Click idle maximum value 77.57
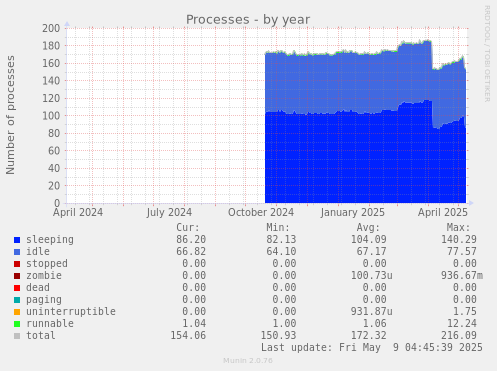This screenshot has width=497, height=371. (x=462, y=252)
